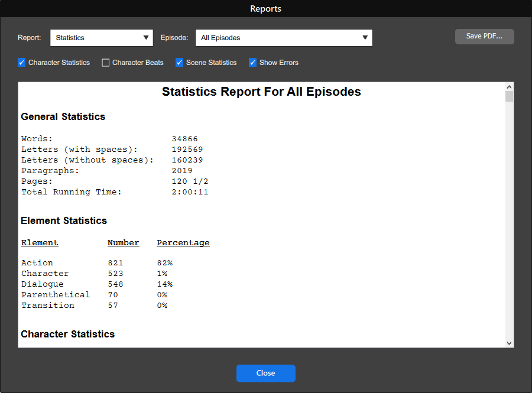Click the Episode dropdown arrow icon
The height and width of the screenshot is (393, 532).
(365, 37)
